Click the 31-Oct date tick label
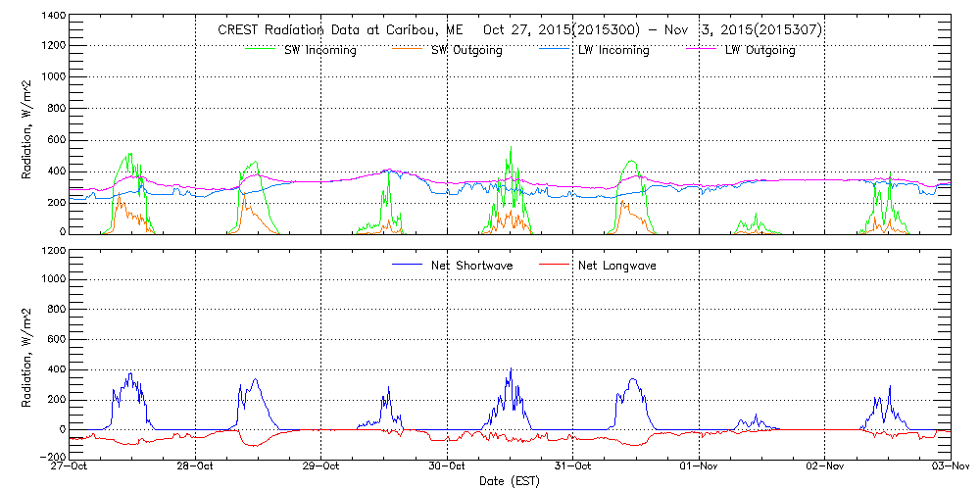Viewport: 980px width, 490px height. pos(573,466)
